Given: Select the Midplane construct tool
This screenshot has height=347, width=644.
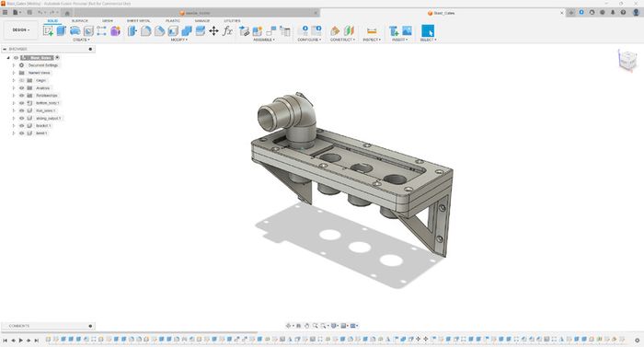Looking at the screenshot, I should 349,31.
